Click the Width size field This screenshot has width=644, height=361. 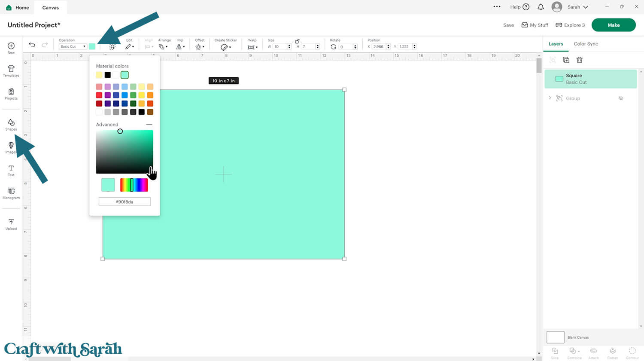pos(280,46)
